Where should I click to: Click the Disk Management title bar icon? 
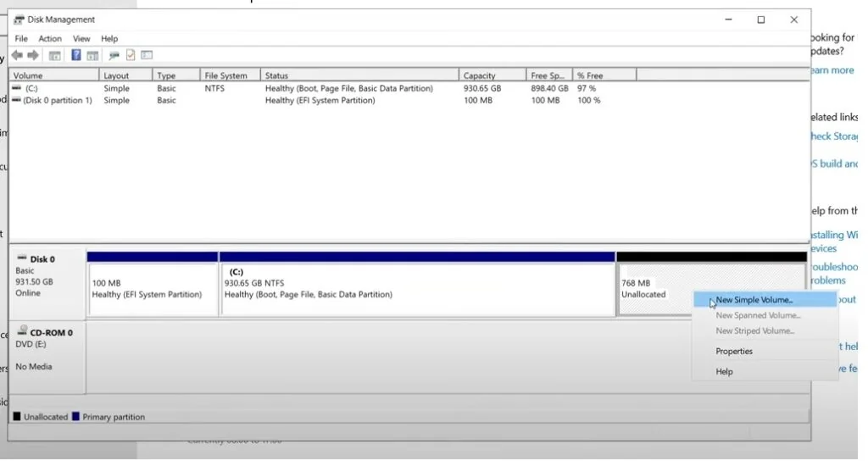[x=19, y=20]
